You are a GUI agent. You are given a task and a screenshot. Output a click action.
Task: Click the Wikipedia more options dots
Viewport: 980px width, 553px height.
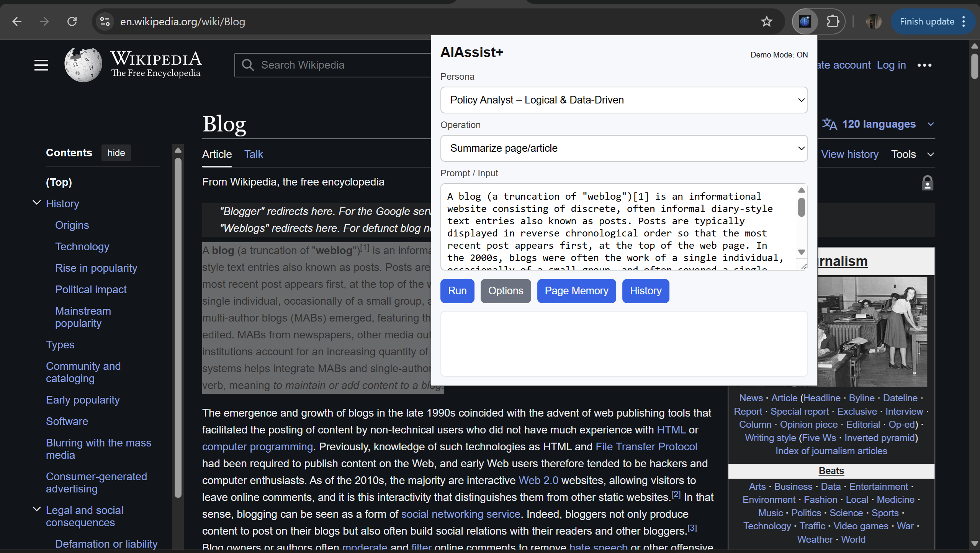pyautogui.click(x=924, y=65)
